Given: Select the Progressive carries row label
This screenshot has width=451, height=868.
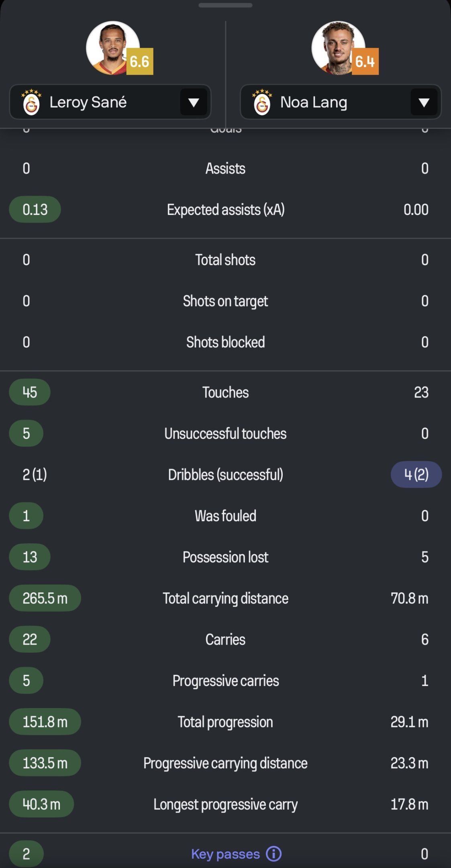Looking at the screenshot, I should pyautogui.click(x=225, y=681).
